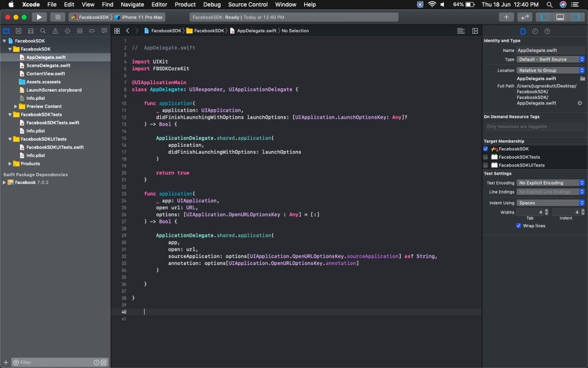
Task: Open the Breakpoint navigator
Action: (92, 31)
